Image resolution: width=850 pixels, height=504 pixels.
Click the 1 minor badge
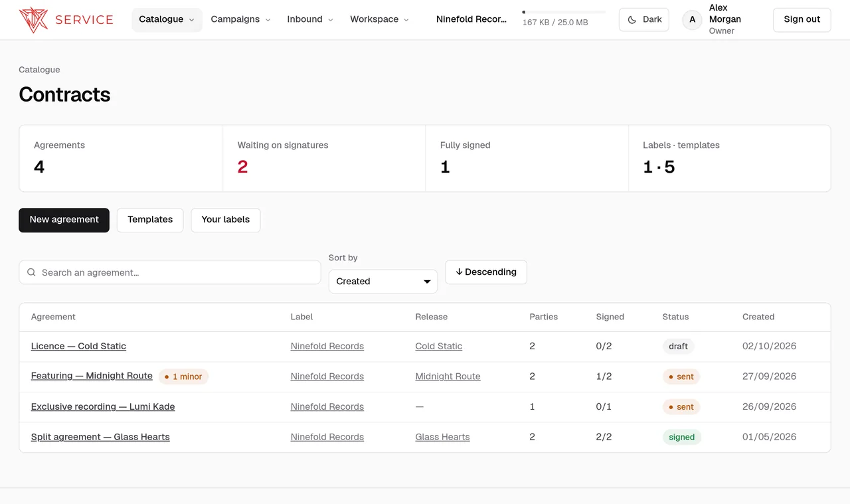pyautogui.click(x=183, y=377)
